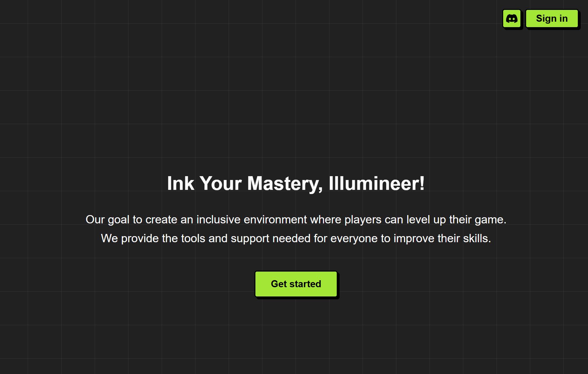
Task: Click the word 'Your' in the heading
Action: point(221,183)
